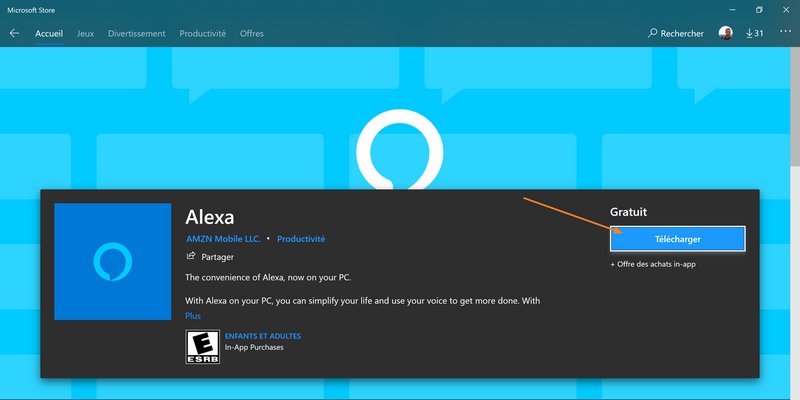Click the Gratuit price label

point(629,212)
